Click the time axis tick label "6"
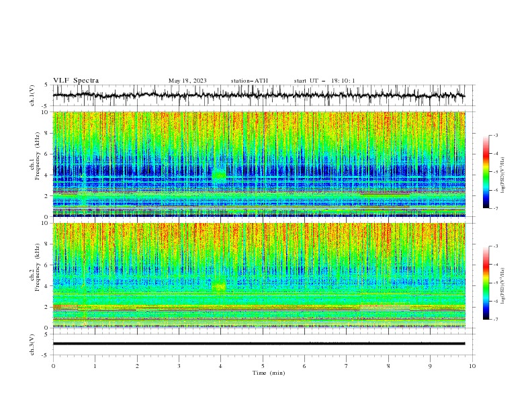This screenshot has width=532, height=411. pos(305,366)
